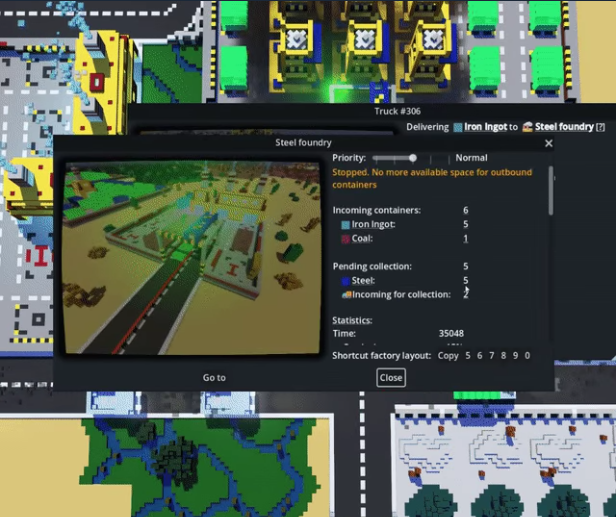Click the Iron Ingot icon in the truck header
616x517 pixels.
(x=457, y=127)
